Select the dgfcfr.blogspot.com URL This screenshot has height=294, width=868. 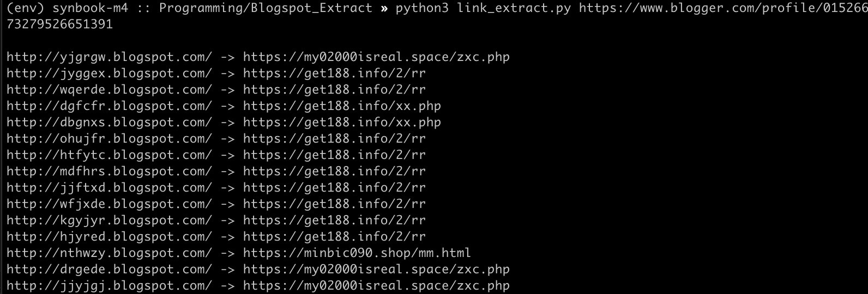(110, 106)
